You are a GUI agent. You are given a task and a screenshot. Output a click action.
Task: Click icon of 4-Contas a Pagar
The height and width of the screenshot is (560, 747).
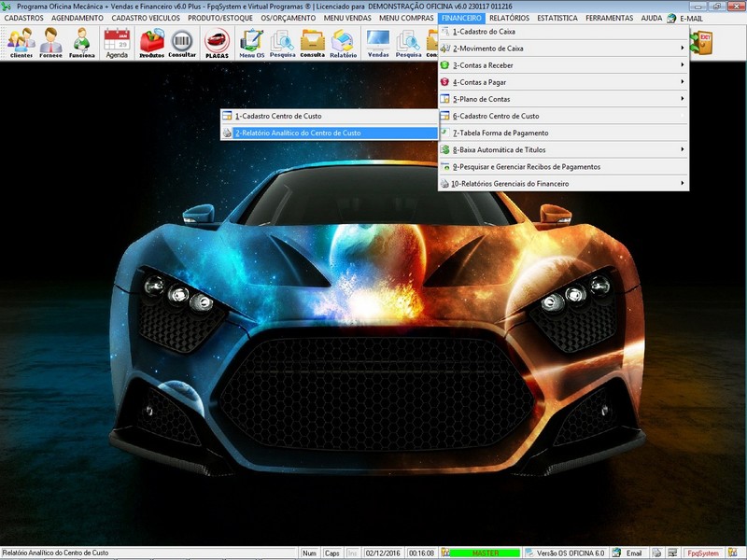pos(444,82)
